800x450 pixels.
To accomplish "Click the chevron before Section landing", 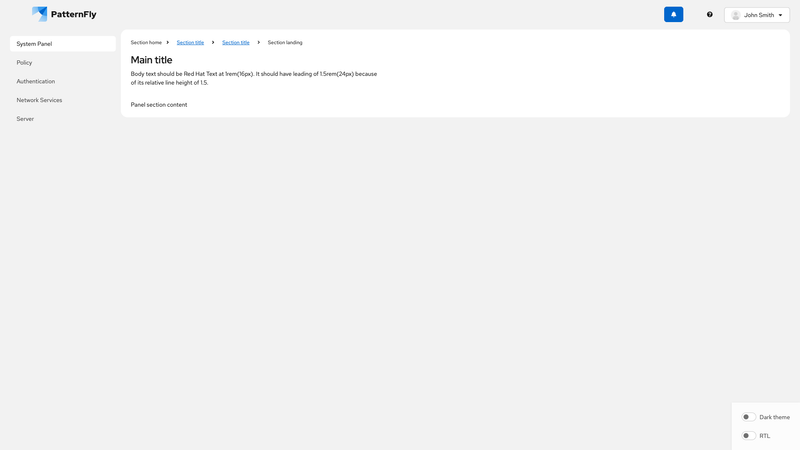I will (x=258, y=43).
